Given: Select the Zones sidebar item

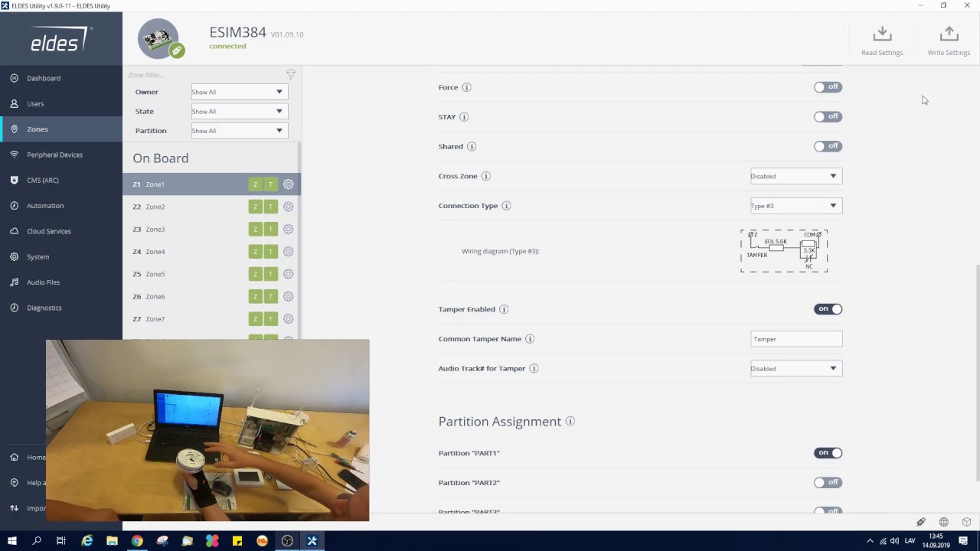Looking at the screenshot, I should (61, 129).
